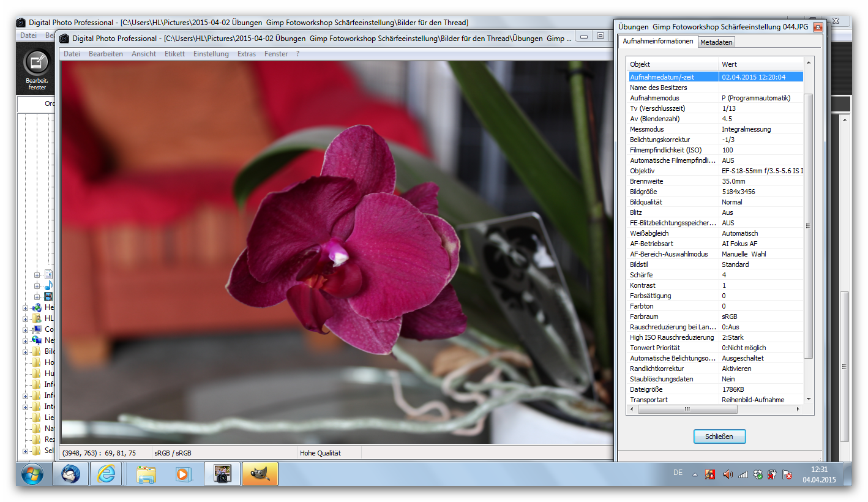Expand the documents library tree node
This screenshot has width=868, height=502.
click(37, 275)
